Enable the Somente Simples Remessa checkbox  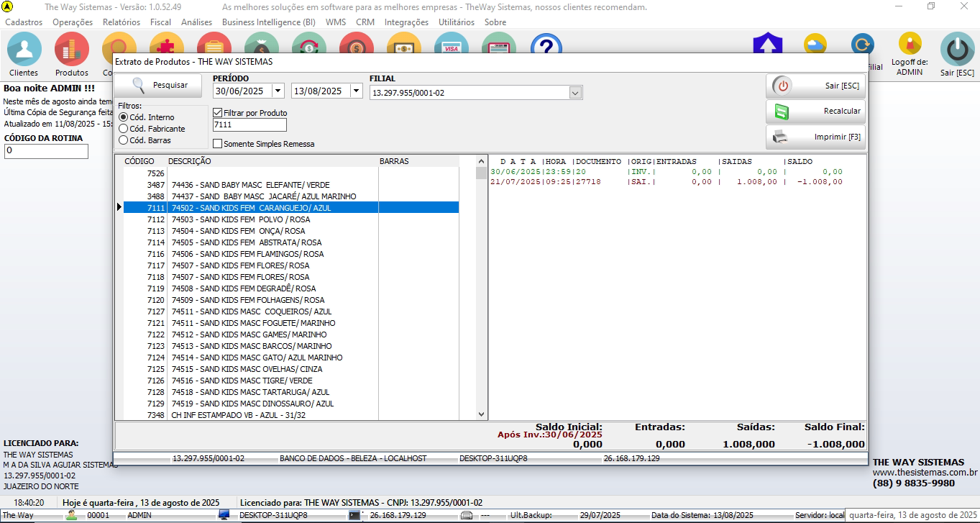click(x=218, y=144)
